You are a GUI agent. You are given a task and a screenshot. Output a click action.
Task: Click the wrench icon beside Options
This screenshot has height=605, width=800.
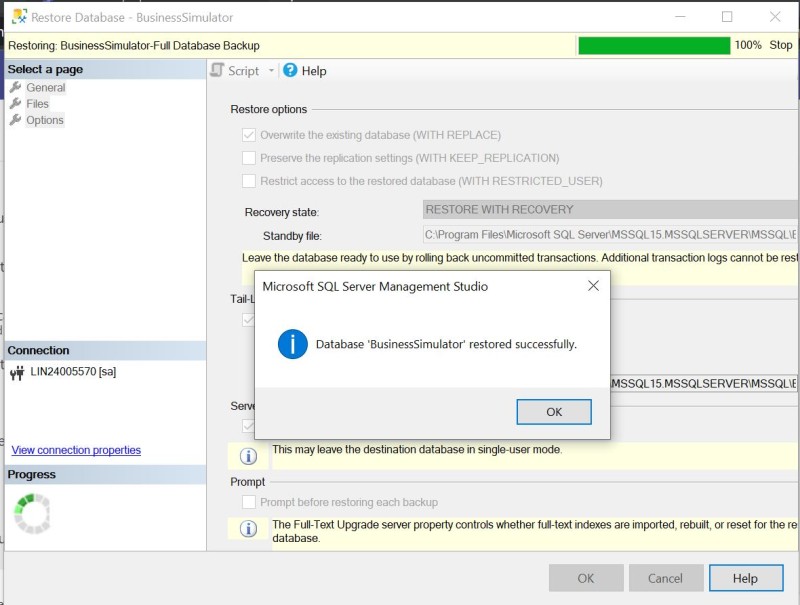pyautogui.click(x=16, y=120)
